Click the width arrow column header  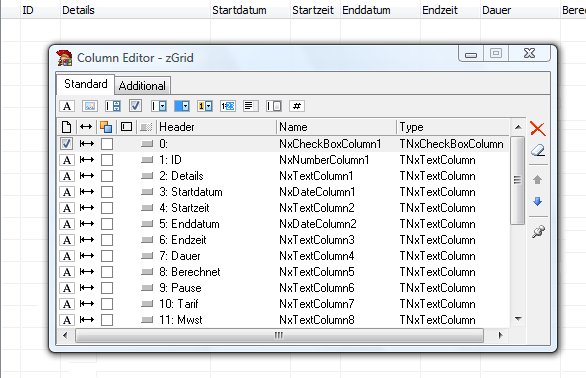(x=86, y=127)
